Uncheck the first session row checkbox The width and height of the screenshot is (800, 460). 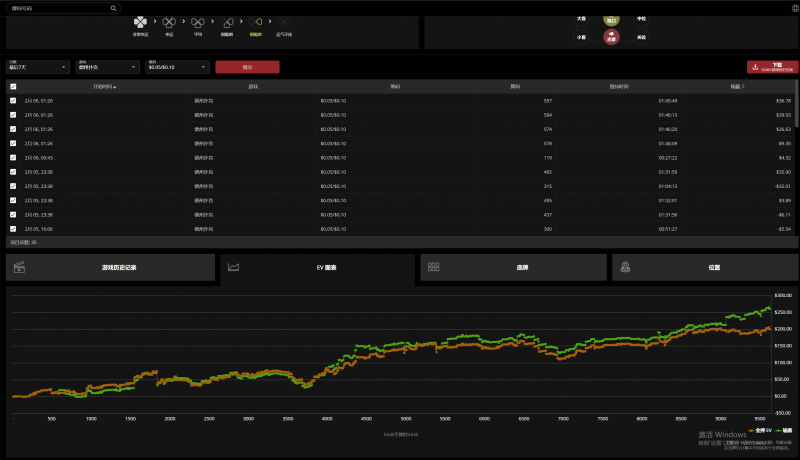coord(13,101)
